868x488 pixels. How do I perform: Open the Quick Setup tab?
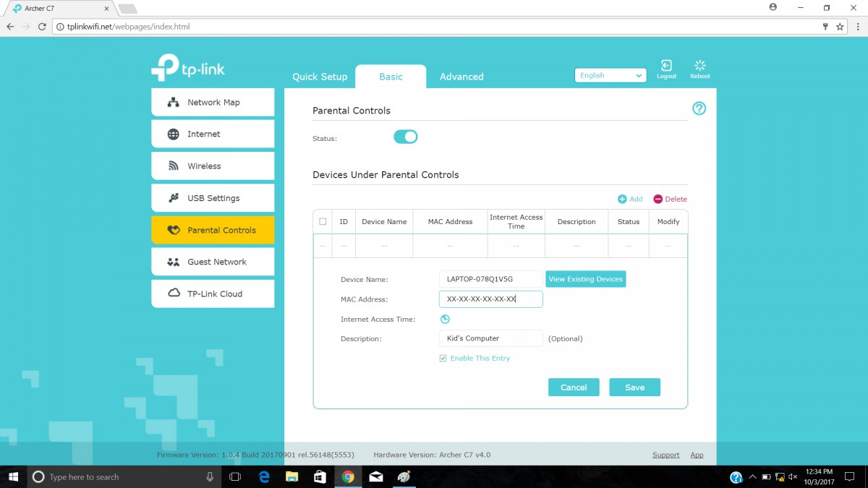[x=320, y=76]
